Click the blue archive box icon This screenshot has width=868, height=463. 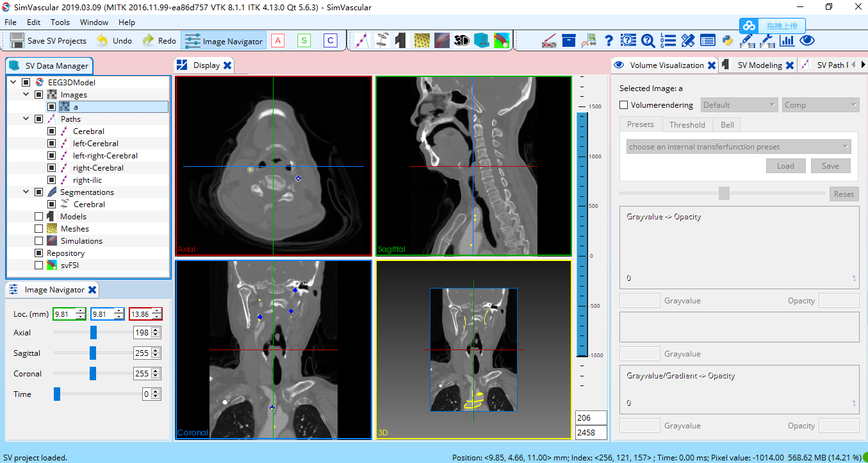(x=569, y=40)
